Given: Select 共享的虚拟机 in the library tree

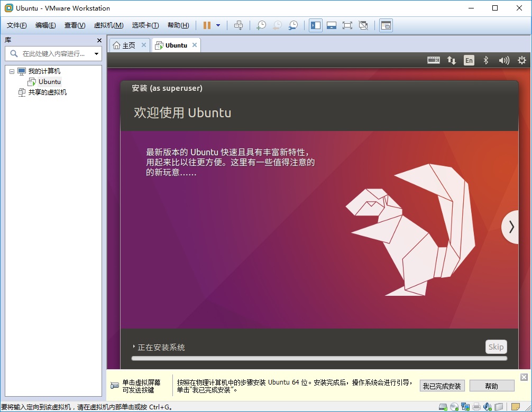Looking at the screenshot, I should tap(47, 92).
